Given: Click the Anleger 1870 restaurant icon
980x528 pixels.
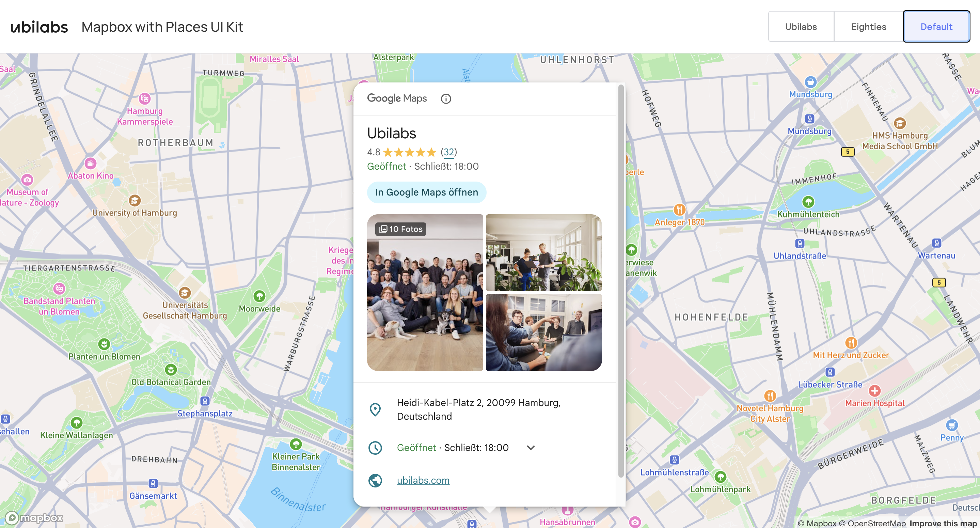Looking at the screenshot, I should (x=679, y=209).
